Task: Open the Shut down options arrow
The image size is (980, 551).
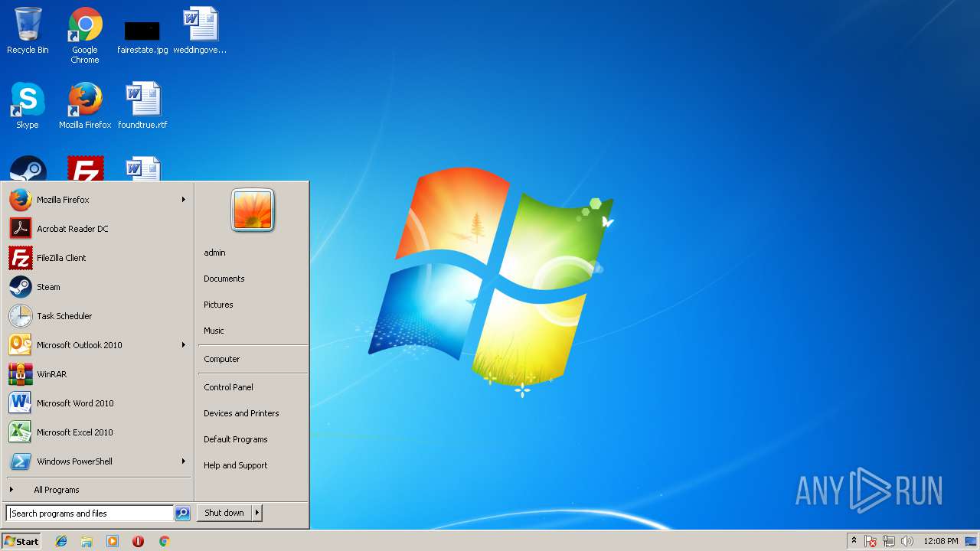Action: pyautogui.click(x=257, y=513)
